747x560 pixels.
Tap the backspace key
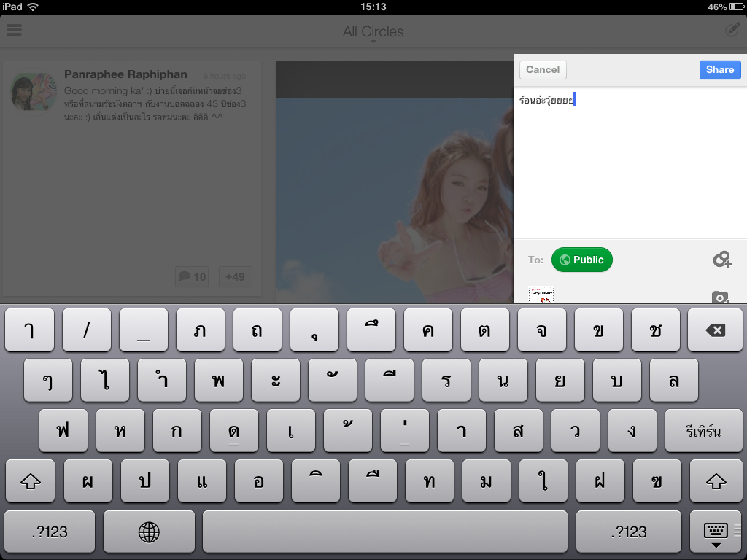pyautogui.click(x=715, y=330)
